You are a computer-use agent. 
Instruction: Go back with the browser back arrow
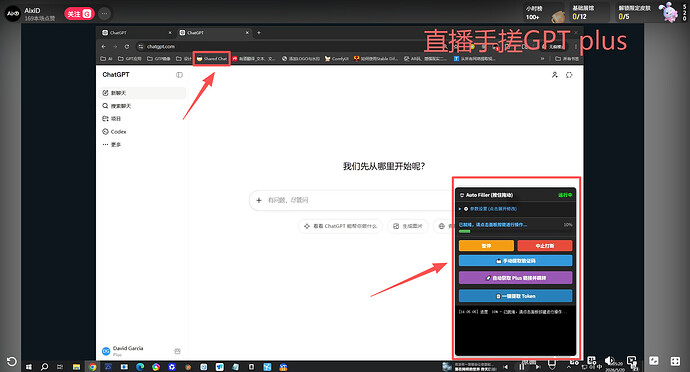tap(104, 46)
